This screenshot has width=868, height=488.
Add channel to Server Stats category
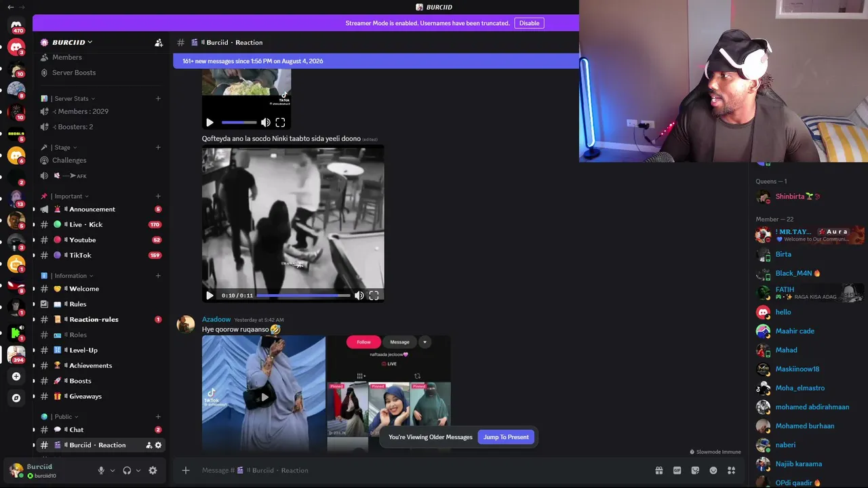(158, 98)
